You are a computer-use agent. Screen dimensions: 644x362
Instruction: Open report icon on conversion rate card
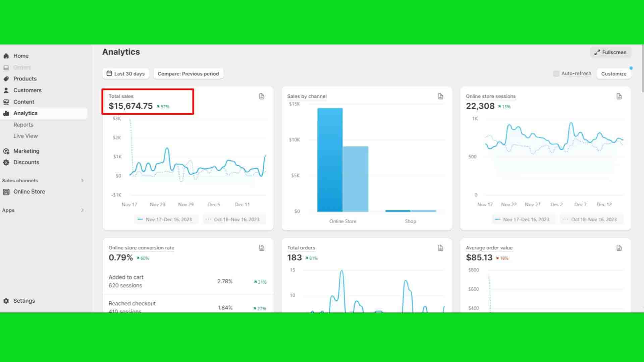pyautogui.click(x=262, y=248)
